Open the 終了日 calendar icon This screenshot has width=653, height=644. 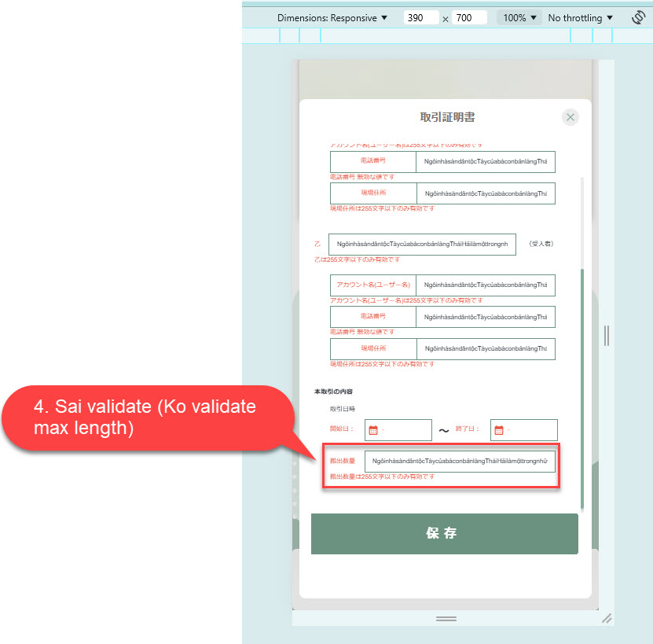click(x=498, y=430)
